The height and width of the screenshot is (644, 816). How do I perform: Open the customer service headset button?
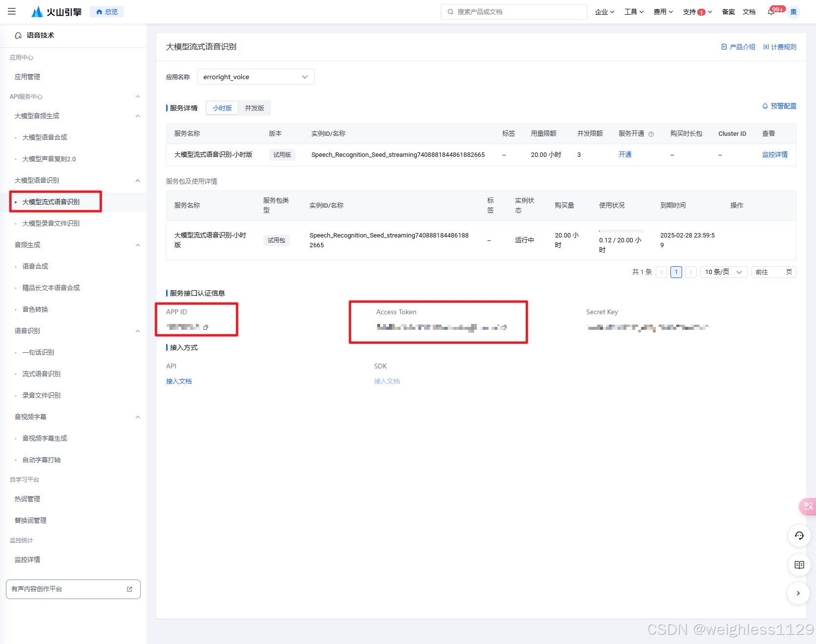coord(799,536)
